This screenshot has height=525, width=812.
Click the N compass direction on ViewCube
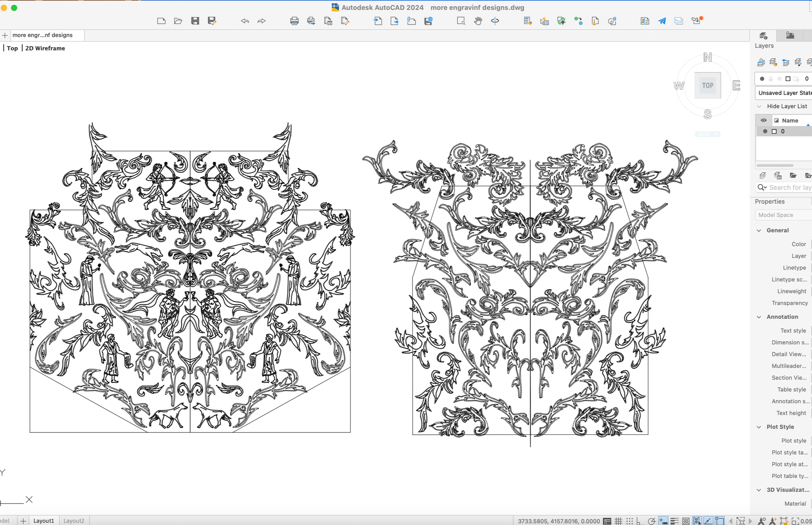(x=708, y=57)
